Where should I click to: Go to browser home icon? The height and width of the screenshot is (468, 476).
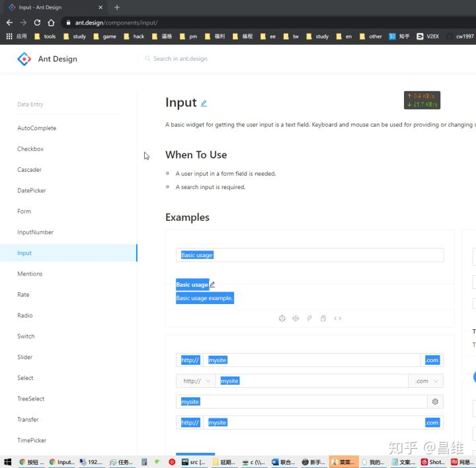(51, 22)
